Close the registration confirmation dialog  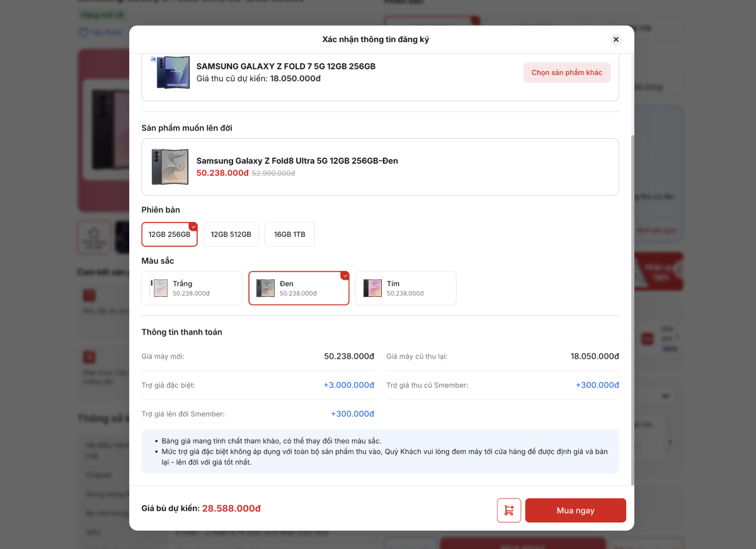pos(616,39)
